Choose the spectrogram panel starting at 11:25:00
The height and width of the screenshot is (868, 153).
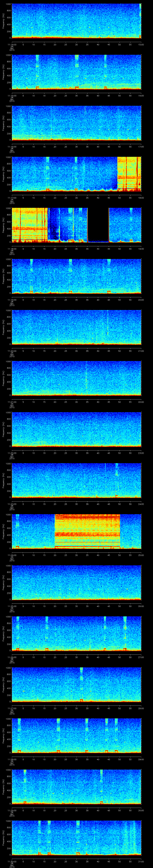pos(76,582)
